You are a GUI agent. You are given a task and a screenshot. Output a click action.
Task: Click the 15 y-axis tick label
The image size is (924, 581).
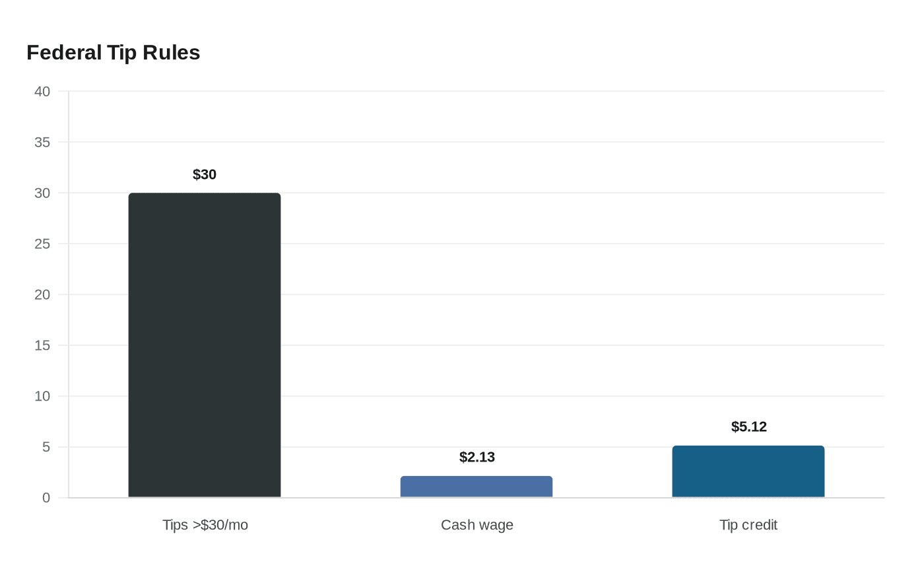coord(42,345)
